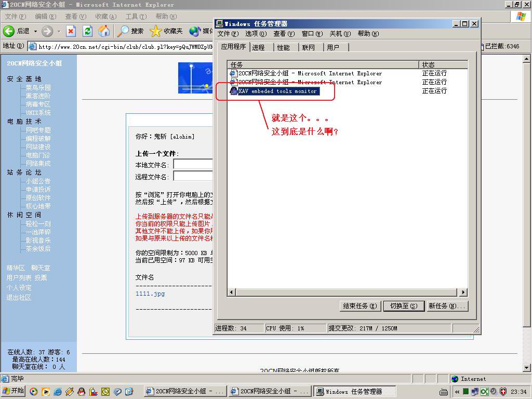Open the IE 收藏夹 favorites pane

point(166,31)
